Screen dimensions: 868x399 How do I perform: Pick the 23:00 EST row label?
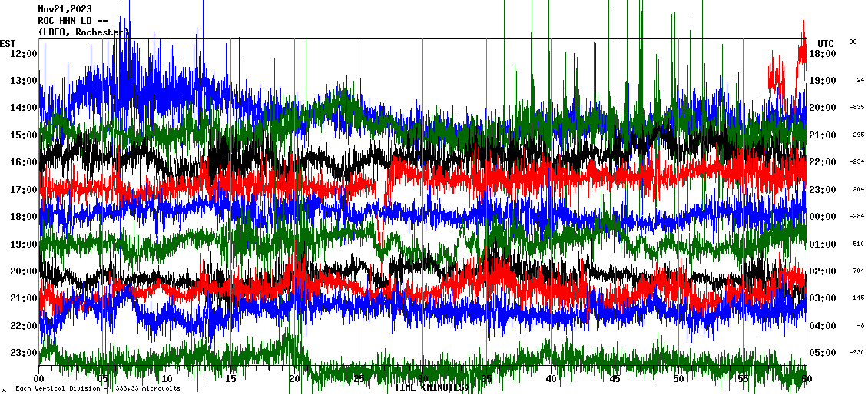(x=25, y=353)
